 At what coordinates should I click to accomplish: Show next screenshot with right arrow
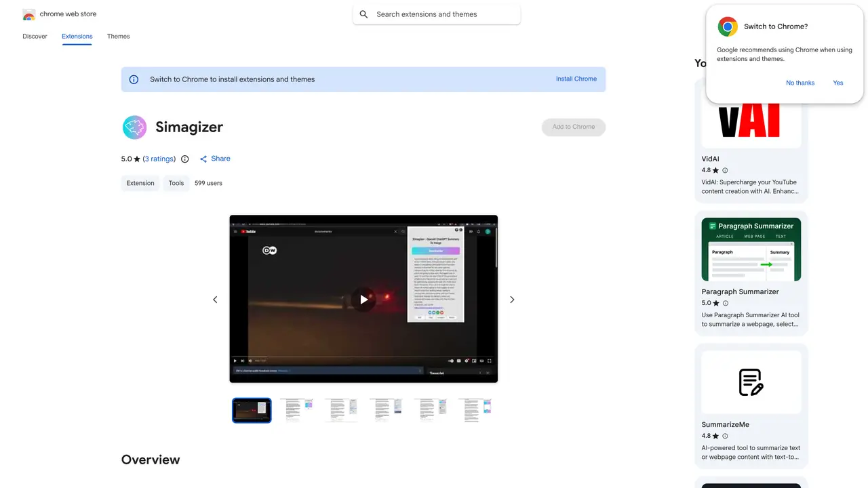coord(512,300)
